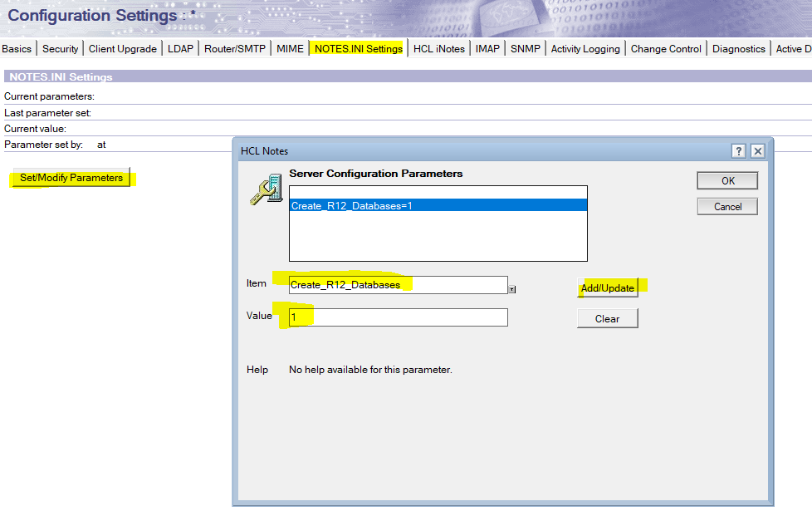Switch to the Change Control tab

[666, 49]
